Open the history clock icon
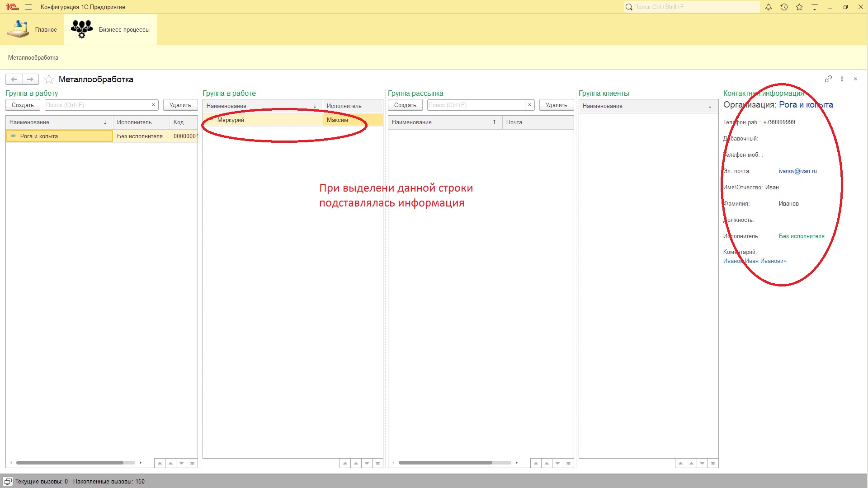This screenshot has height=488, width=868. (784, 7)
